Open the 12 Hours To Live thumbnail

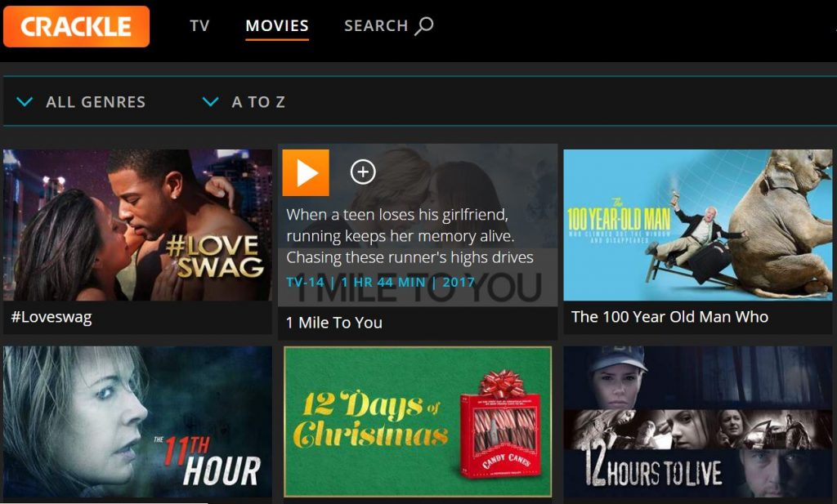[698, 421]
